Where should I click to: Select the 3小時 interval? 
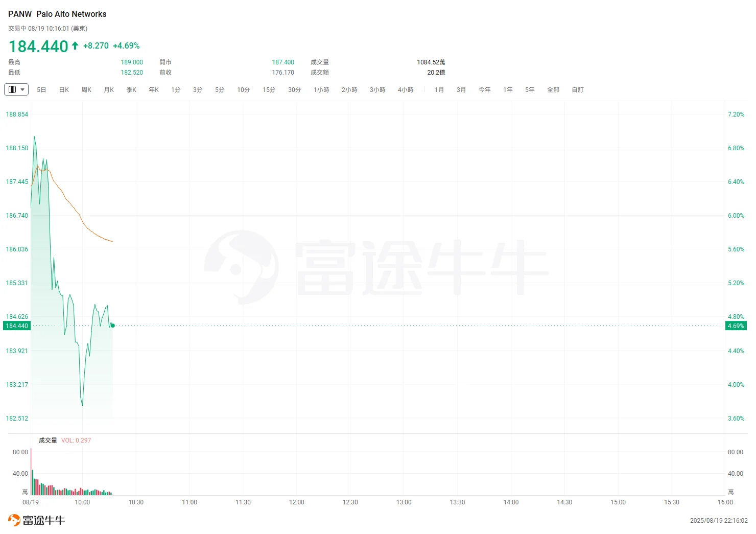377,90
